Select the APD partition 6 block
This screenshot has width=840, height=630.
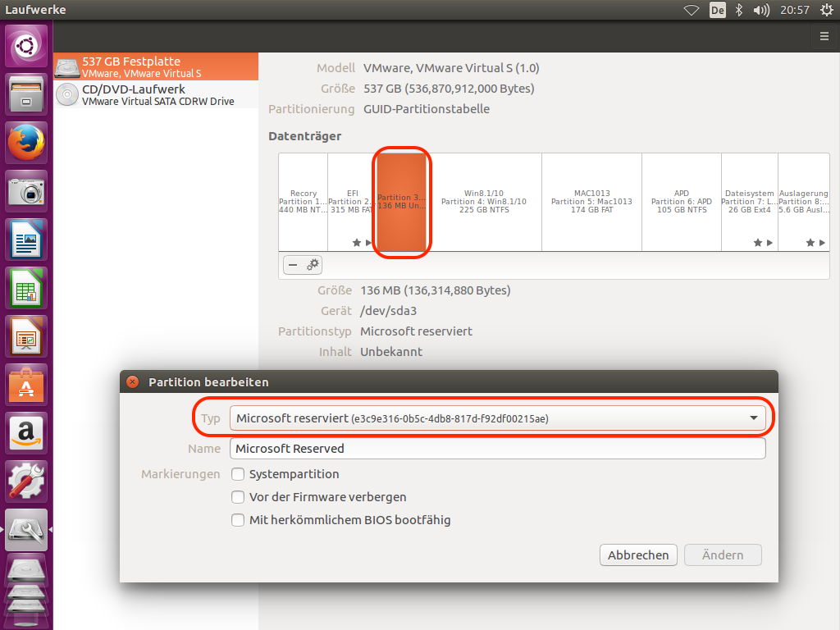click(682, 202)
